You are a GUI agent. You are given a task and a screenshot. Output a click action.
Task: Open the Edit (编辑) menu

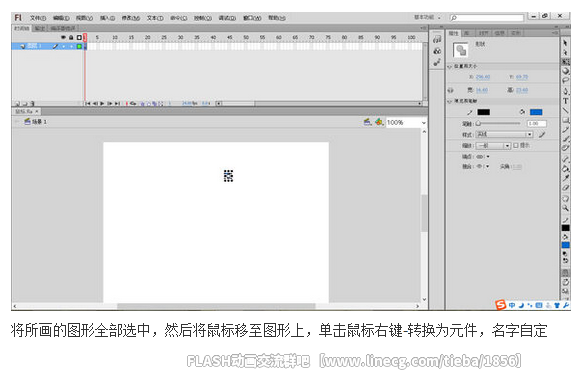tap(61, 18)
